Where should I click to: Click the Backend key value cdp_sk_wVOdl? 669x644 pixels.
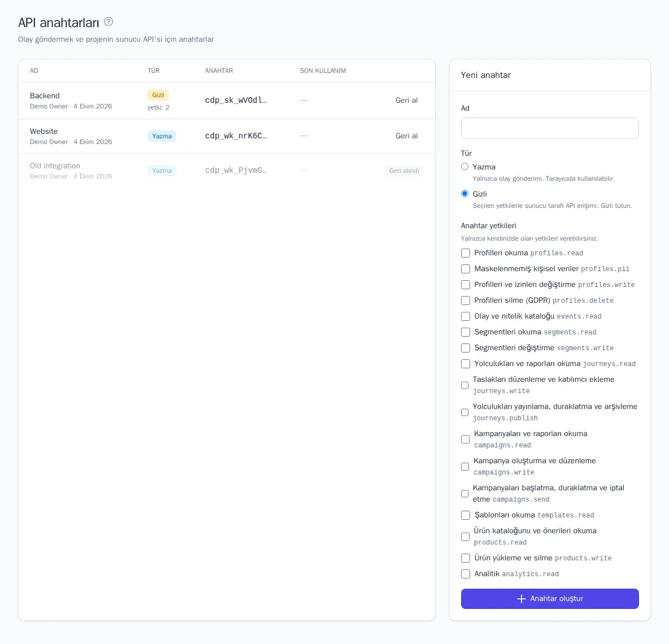click(x=236, y=100)
